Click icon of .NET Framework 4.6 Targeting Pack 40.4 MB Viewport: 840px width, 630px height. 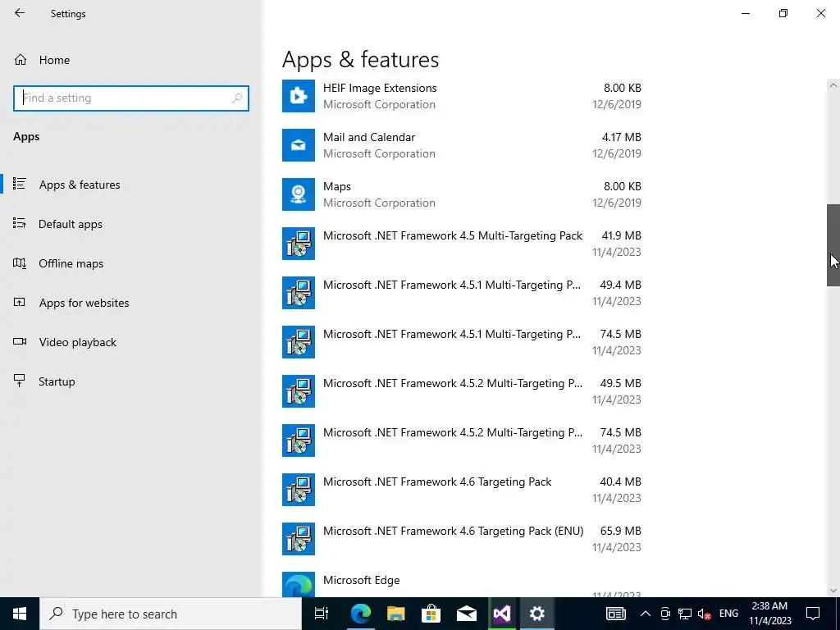coord(299,491)
